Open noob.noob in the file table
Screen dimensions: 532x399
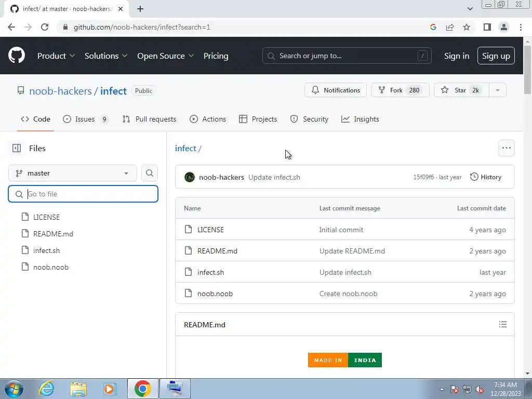click(x=215, y=294)
